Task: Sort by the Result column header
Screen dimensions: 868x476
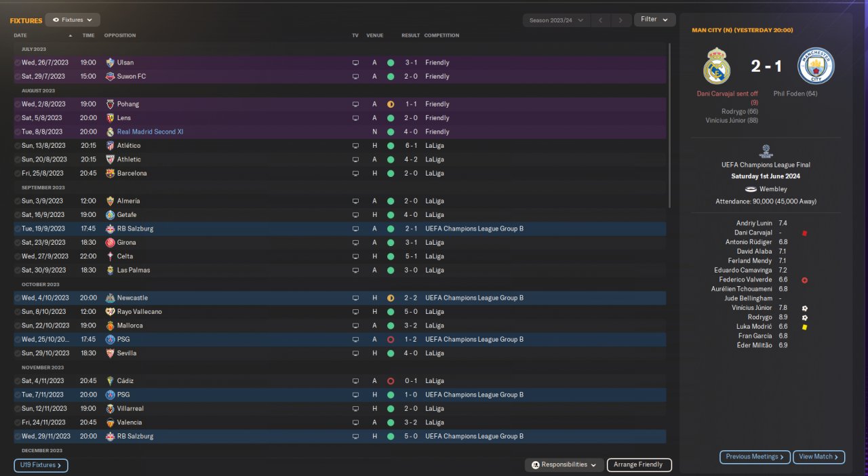Action: point(410,35)
